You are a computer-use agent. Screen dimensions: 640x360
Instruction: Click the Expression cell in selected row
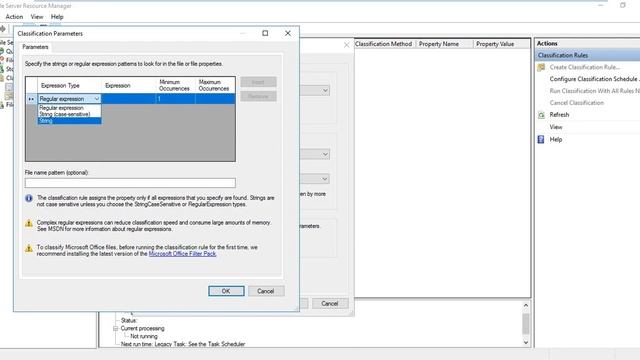(129, 99)
